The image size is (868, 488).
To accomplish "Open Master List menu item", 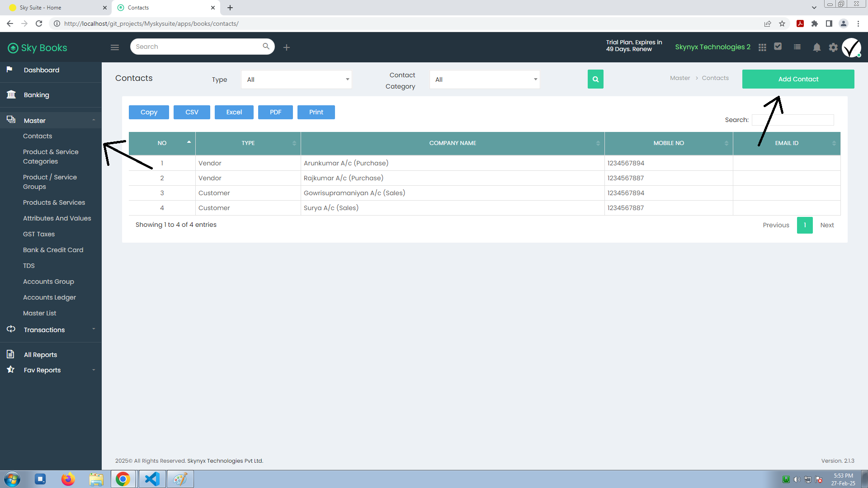I will click(x=39, y=313).
